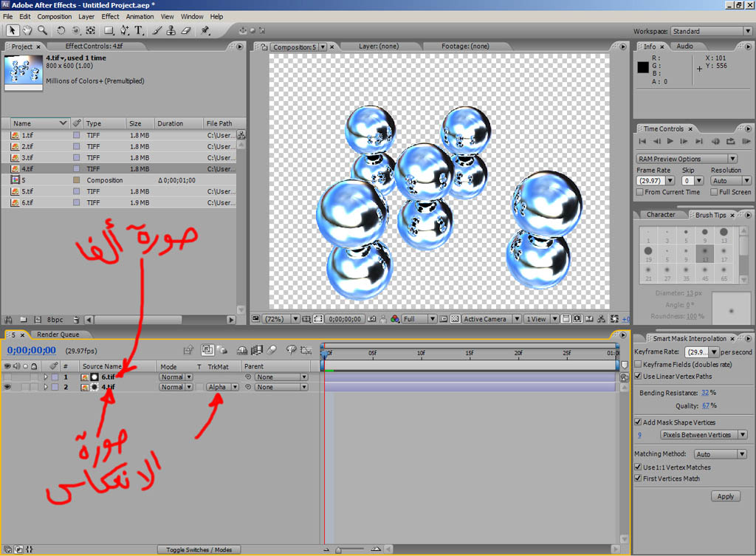756x556 pixels.
Task: Click the Take Snapshot camera icon
Action: point(371,319)
